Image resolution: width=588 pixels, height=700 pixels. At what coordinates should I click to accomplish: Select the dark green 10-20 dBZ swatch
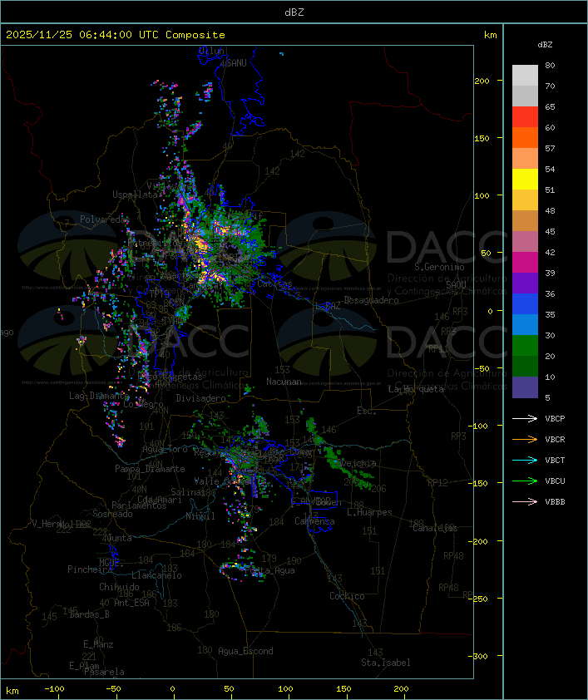tap(525, 366)
